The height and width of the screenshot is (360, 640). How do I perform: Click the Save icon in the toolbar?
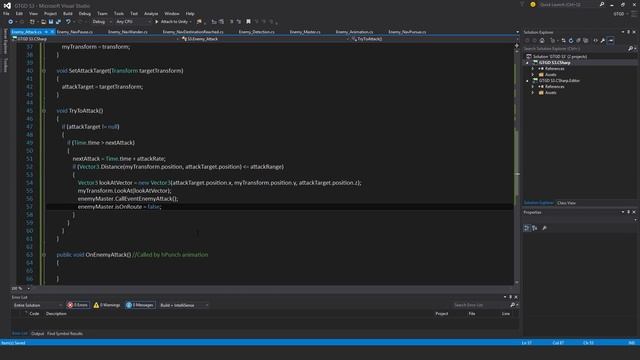tap(51, 22)
